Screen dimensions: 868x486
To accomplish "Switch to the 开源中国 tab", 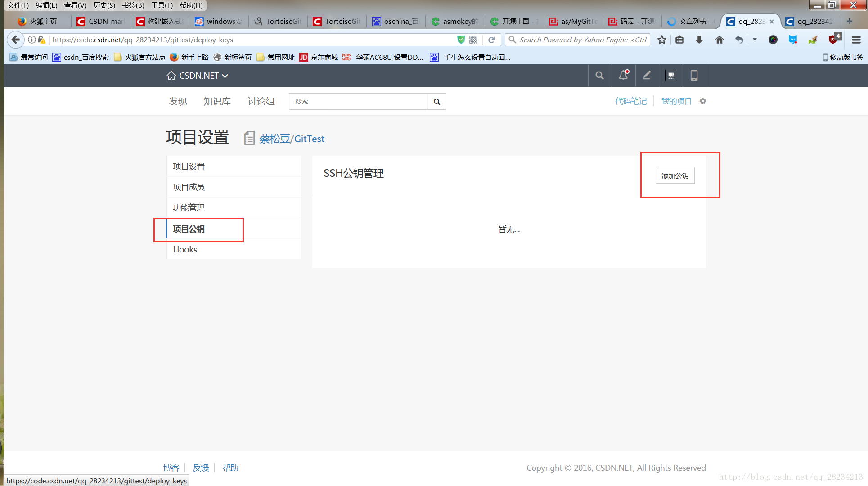I will (x=514, y=21).
